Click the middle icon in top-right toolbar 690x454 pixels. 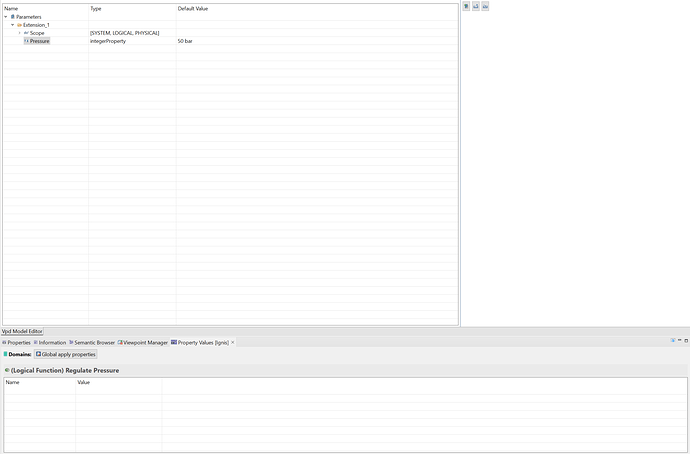click(x=476, y=6)
